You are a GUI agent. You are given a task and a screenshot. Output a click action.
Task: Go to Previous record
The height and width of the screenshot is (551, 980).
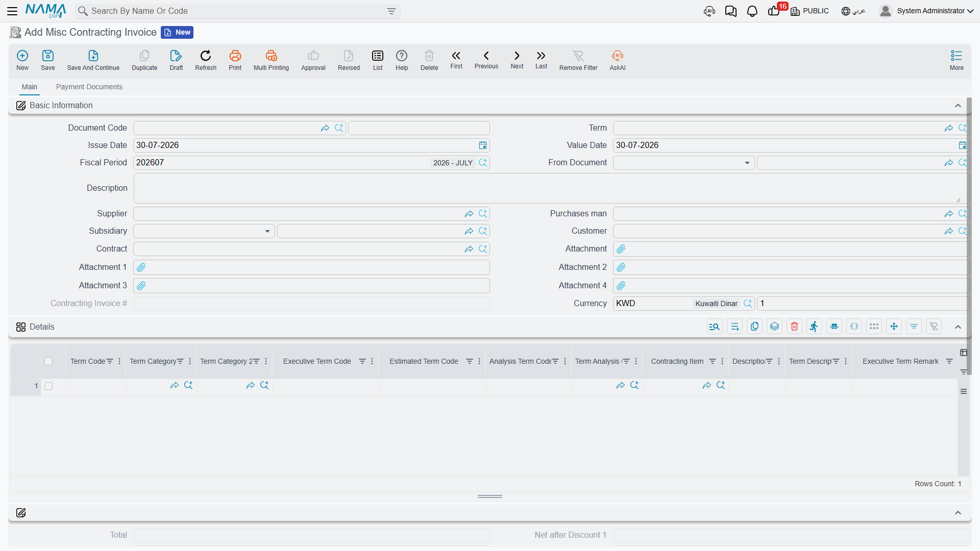click(x=486, y=59)
